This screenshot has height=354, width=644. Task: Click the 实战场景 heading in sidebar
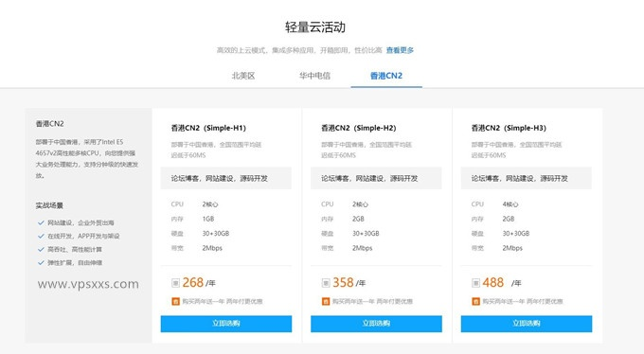[x=49, y=205]
